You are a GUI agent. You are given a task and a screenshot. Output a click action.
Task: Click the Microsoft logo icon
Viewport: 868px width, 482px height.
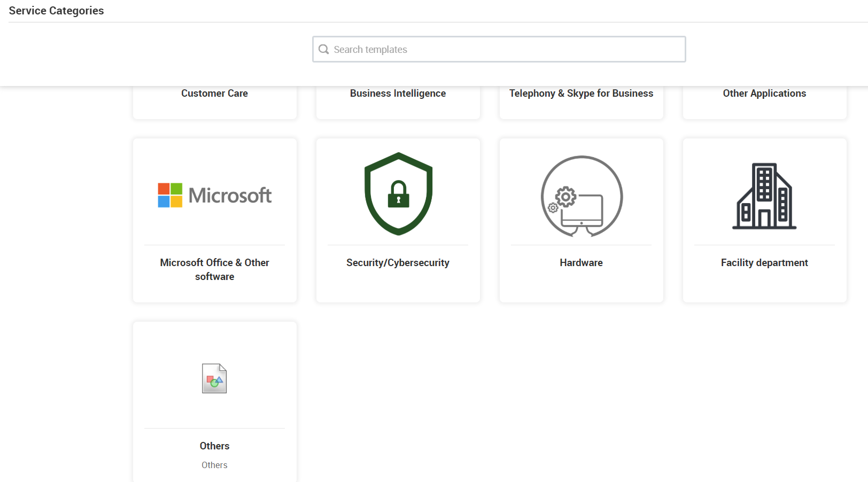214,195
